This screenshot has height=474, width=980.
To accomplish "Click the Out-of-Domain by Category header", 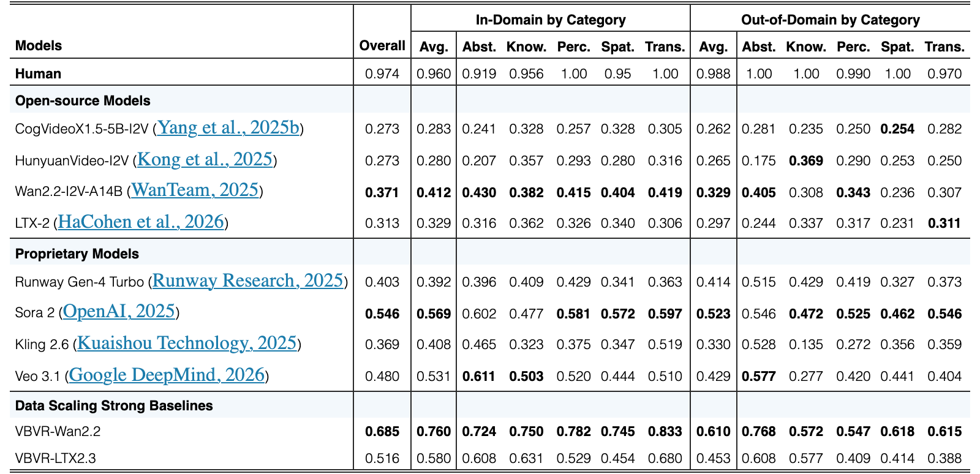I will pyautogui.click(x=831, y=20).
